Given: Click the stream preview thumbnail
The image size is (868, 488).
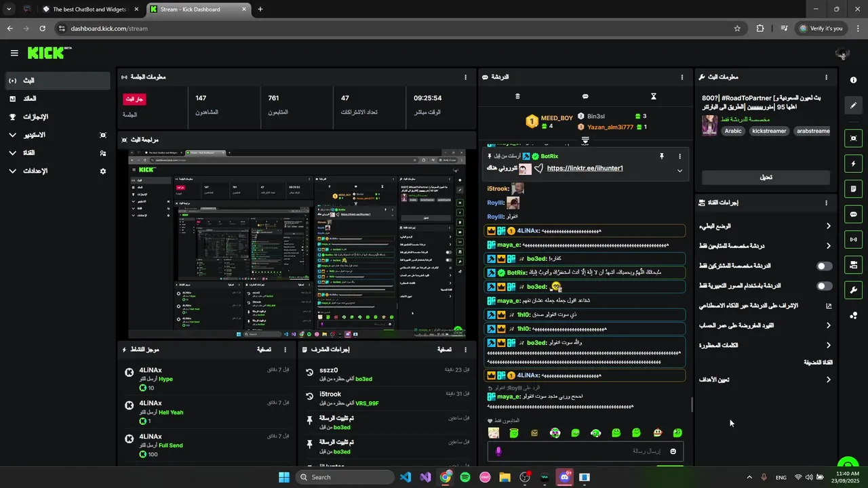Looking at the screenshot, I should 297,244.
